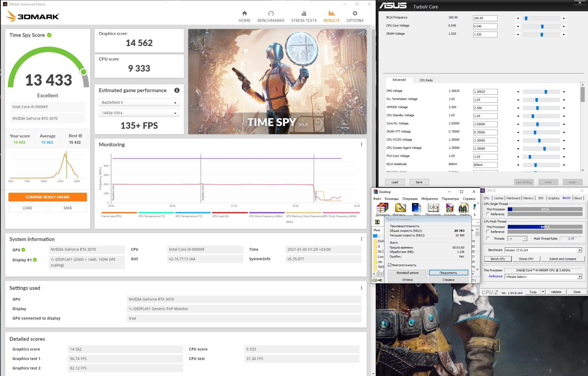Decrease DMI Voltage with left arrow
The height and width of the screenshot is (376, 588).
(x=518, y=92)
